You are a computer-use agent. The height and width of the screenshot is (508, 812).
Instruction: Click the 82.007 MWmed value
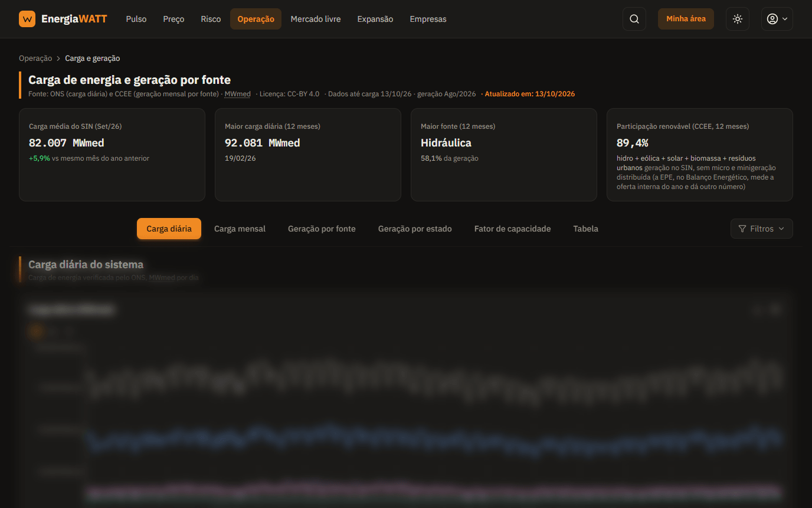67,143
